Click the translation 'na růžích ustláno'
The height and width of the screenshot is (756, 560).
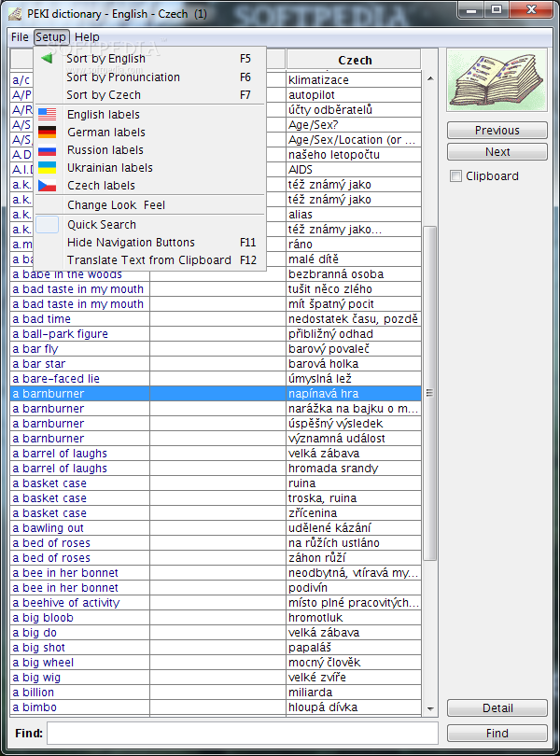coord(334,543)
